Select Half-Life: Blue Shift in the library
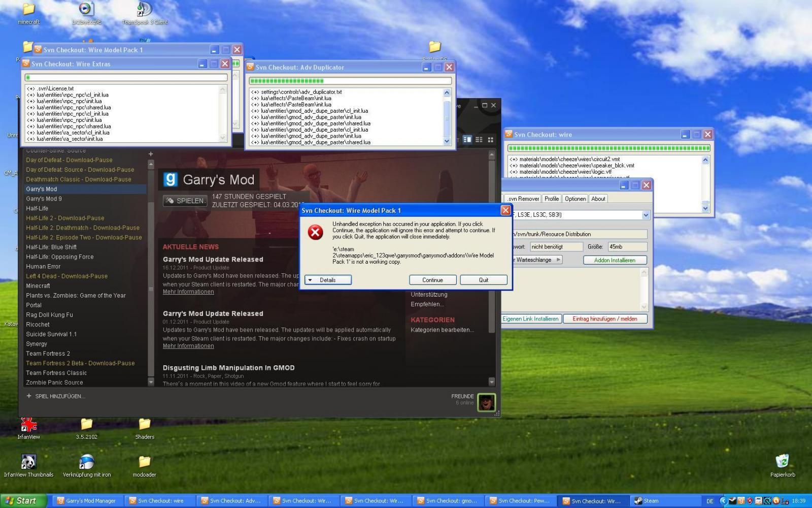 coord(85,247)
